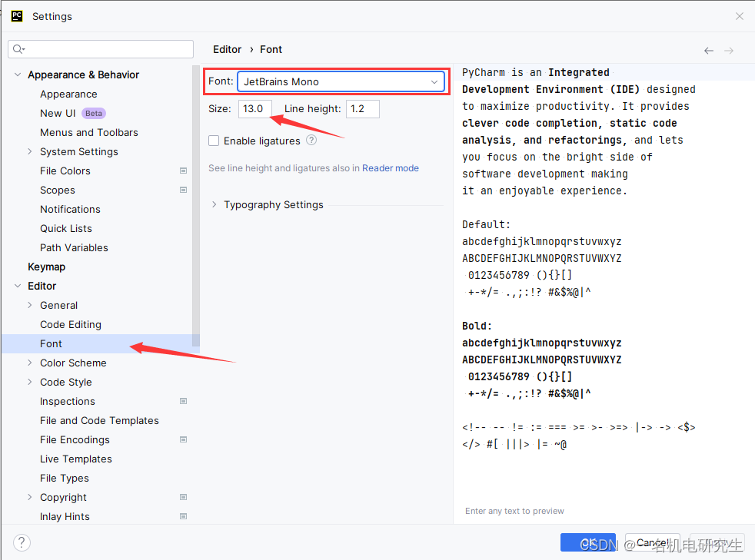
Task: Click the project-level icon beside File Colors
Action: coord(184,171)
